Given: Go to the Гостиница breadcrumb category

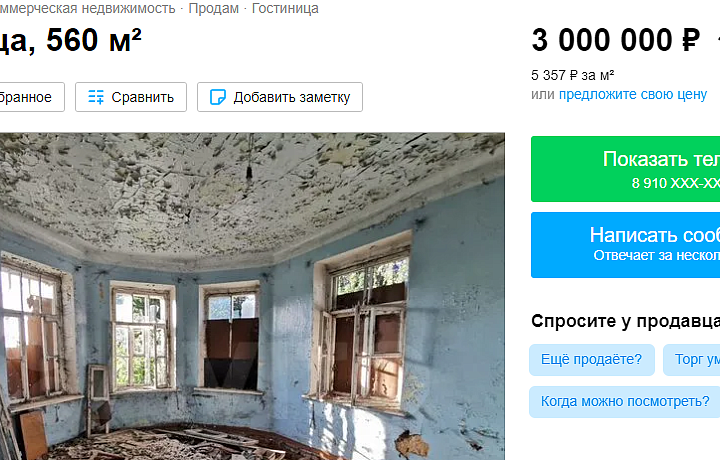Looking at the screenshot, I should (285, 8).
